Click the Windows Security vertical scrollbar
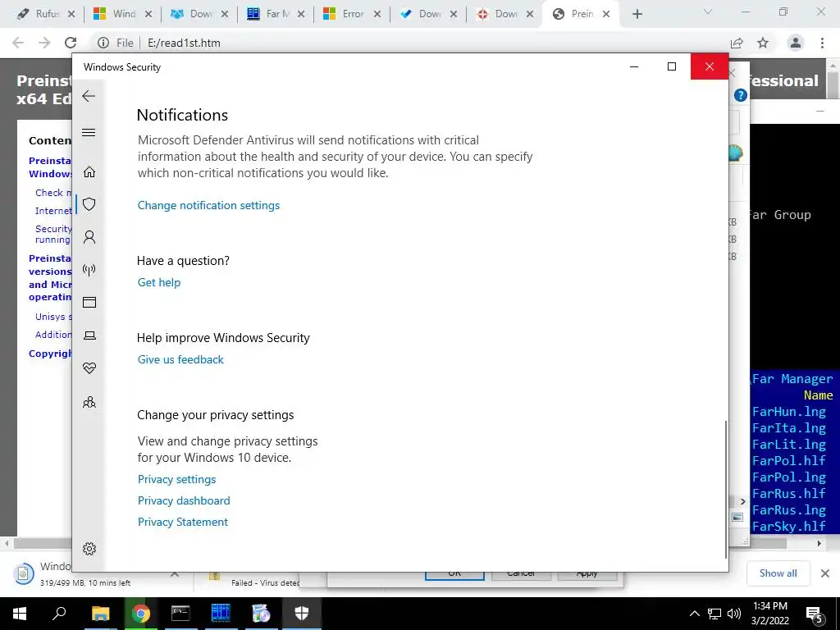The image size is (840, 630). [x=726, y=489]
